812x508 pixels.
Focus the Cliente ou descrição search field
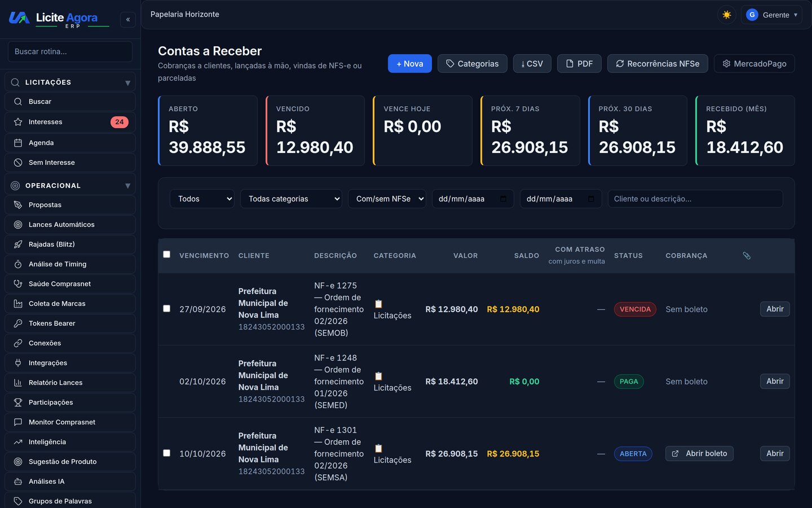tap(695, 199)
